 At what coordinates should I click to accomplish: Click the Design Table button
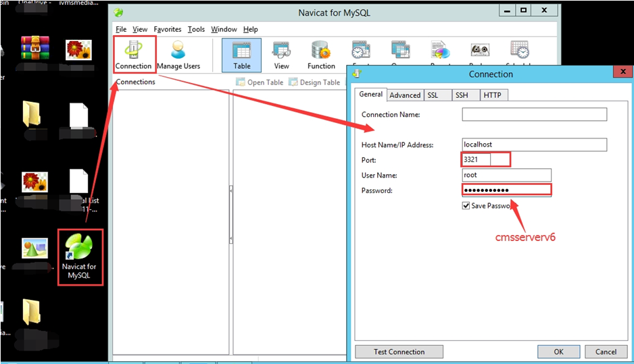pos(314,82)
